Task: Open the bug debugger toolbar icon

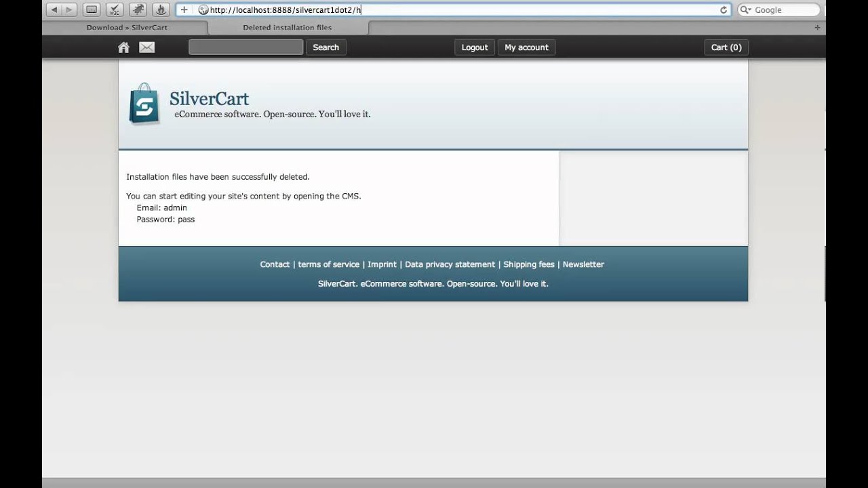Action: [x=138, y=9]
